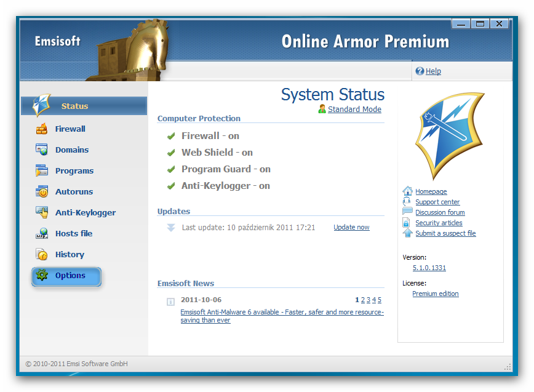Open the Autoruns section
534x392 pixels.
tap(74, 191)
